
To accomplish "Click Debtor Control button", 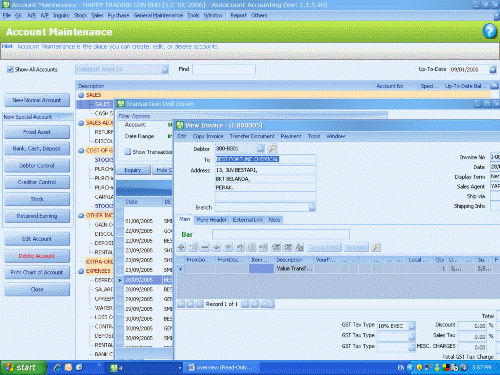I will [x=37, y=166].
